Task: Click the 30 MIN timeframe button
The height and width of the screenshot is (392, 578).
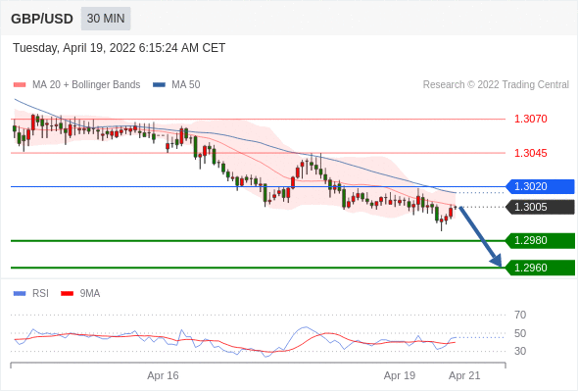Action: point(106,19)
